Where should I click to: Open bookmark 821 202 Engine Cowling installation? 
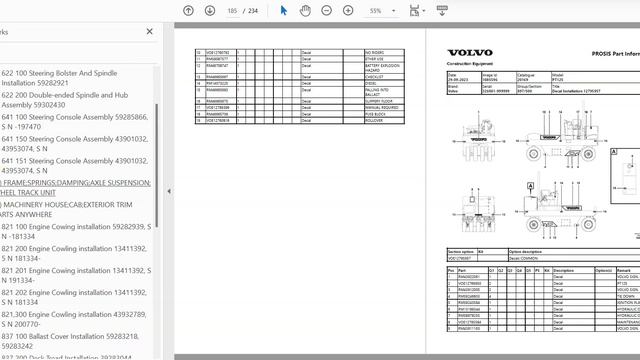74,298
